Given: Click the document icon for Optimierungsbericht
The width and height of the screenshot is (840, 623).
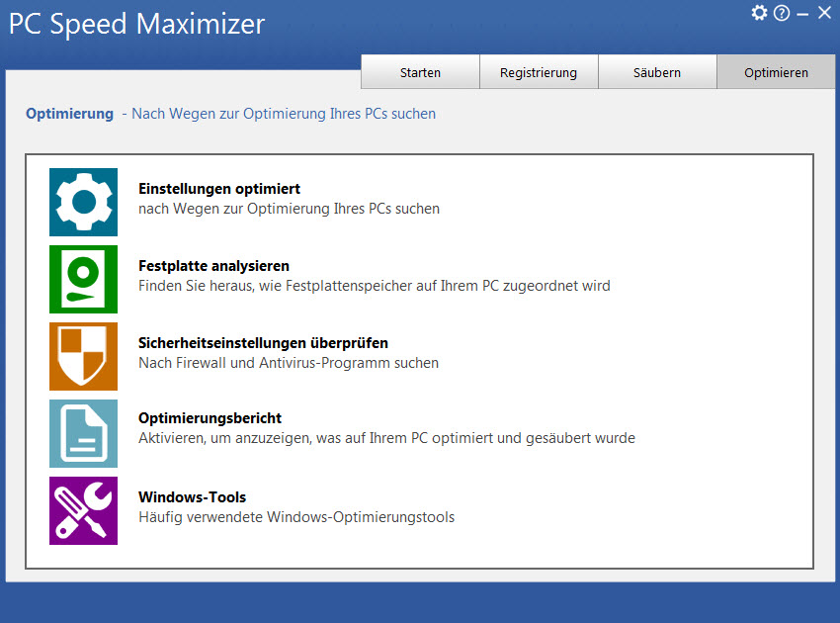Looking at the screenshot, I should (83, 434).
